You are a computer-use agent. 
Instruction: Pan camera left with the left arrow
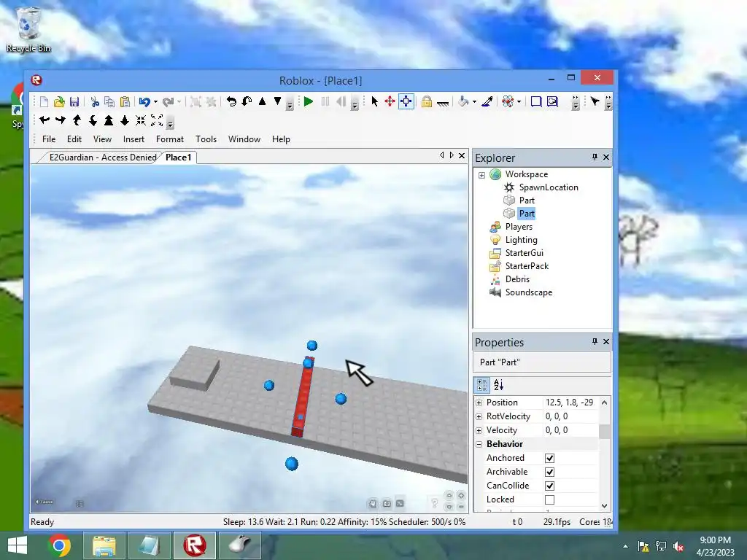click(x=44, y=120)
